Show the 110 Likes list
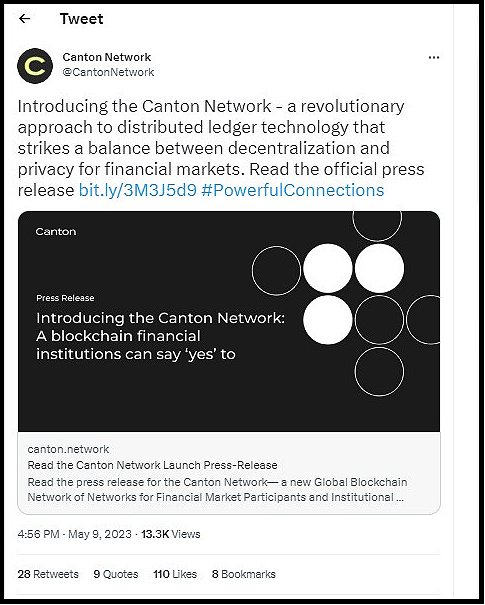Viewport: 485px width, 605px height. point(175,574)
